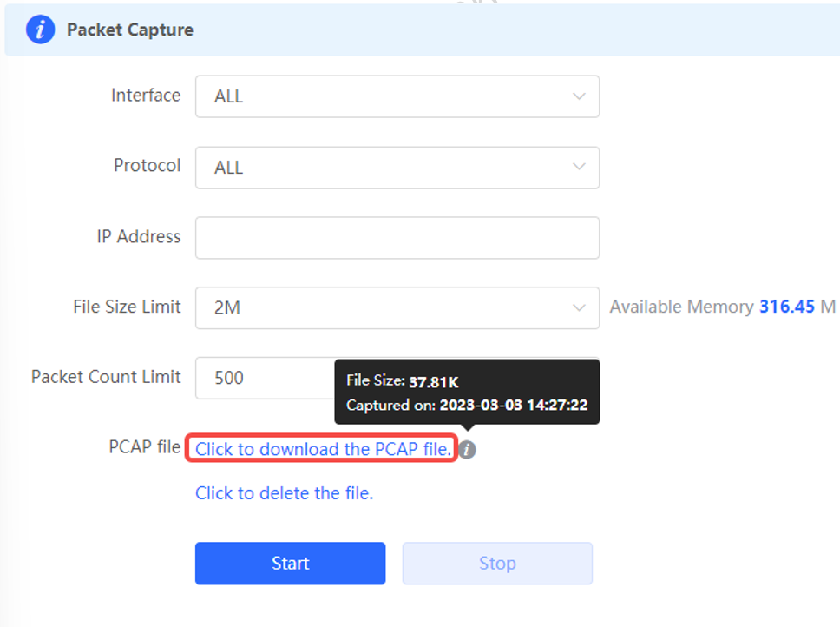840x627 pixels.
Task: Select the Packet Count Limit field containing 500
Action: [266, 378]
